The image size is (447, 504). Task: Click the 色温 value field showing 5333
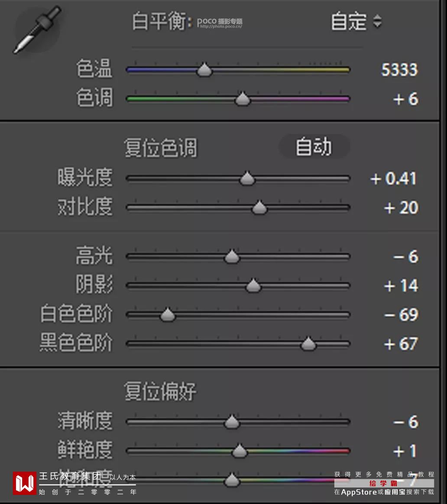click(399, 70)
